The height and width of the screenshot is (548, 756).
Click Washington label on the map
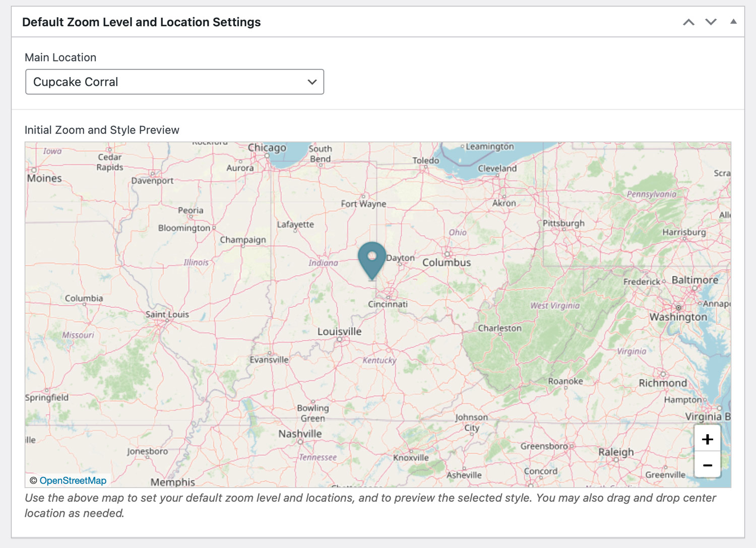678,317
